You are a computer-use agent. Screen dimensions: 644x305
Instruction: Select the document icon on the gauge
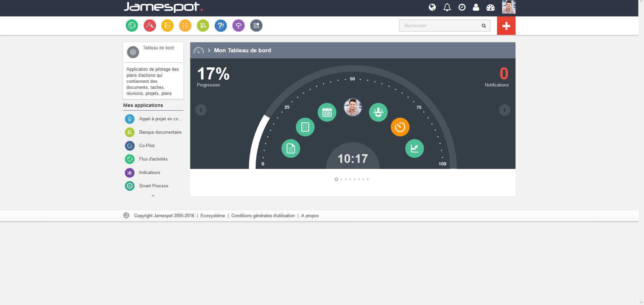[291, 148]
